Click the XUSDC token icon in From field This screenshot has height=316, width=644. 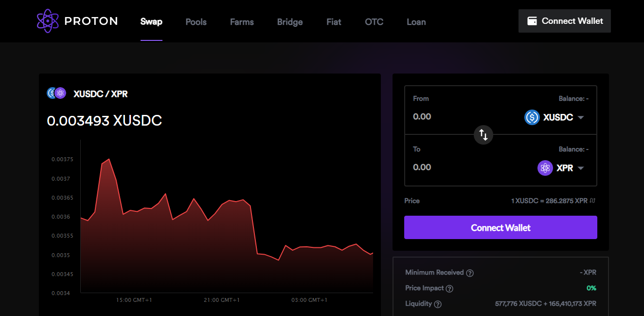click(532, 117)
